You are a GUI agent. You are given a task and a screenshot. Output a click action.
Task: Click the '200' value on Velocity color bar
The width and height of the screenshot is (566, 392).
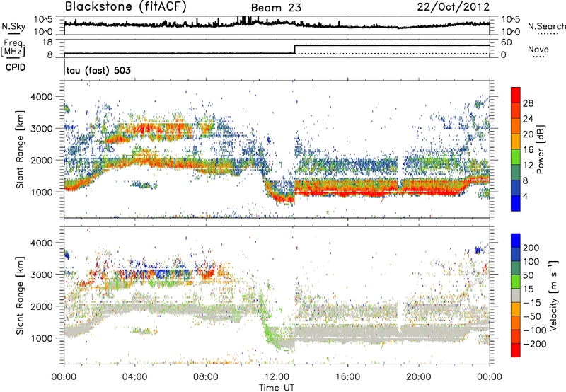[x=531, y=248]
